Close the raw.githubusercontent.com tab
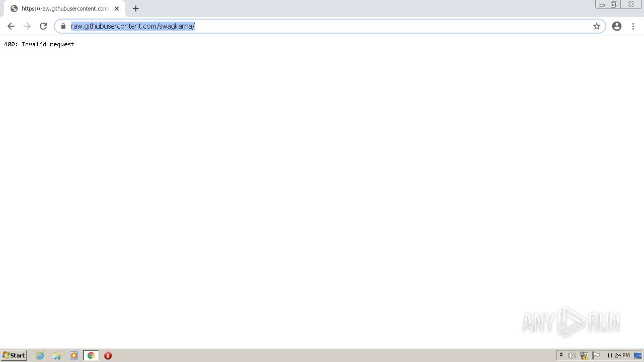The height and width of the screenshot is (362, 644). pos(117,9)
